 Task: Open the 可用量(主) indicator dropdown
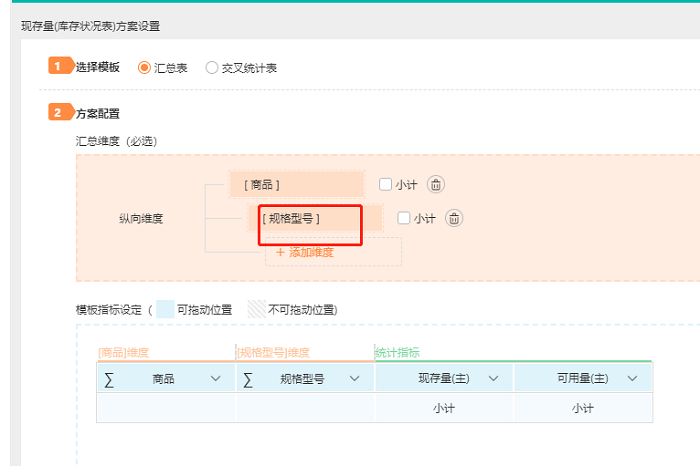631,378
